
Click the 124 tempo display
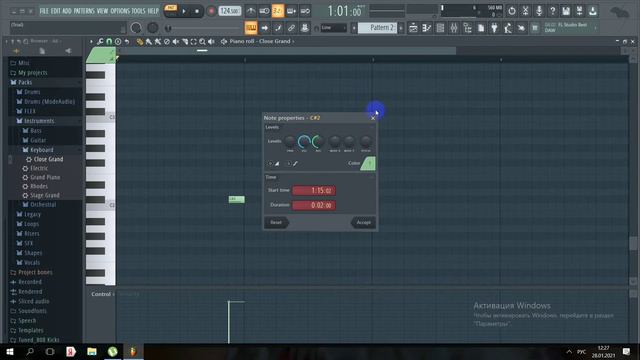(x=230, y=11)
